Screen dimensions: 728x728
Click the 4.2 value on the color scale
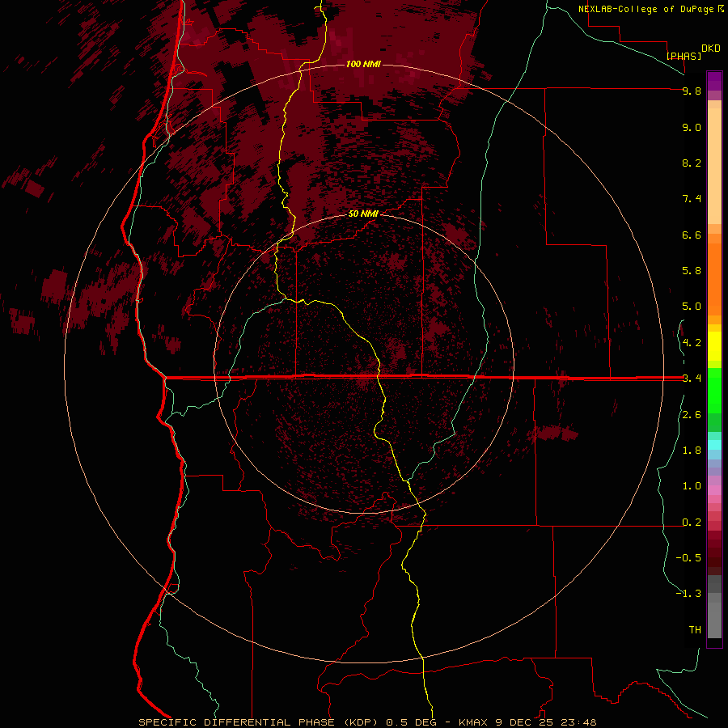(x=692, y=343)
